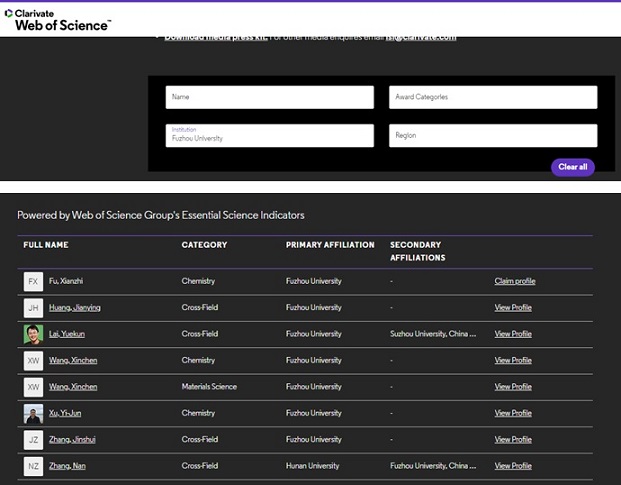The width and height of the screenshot is (621, 485).
Task: Open the Region dropdown field
Action: 493,136
